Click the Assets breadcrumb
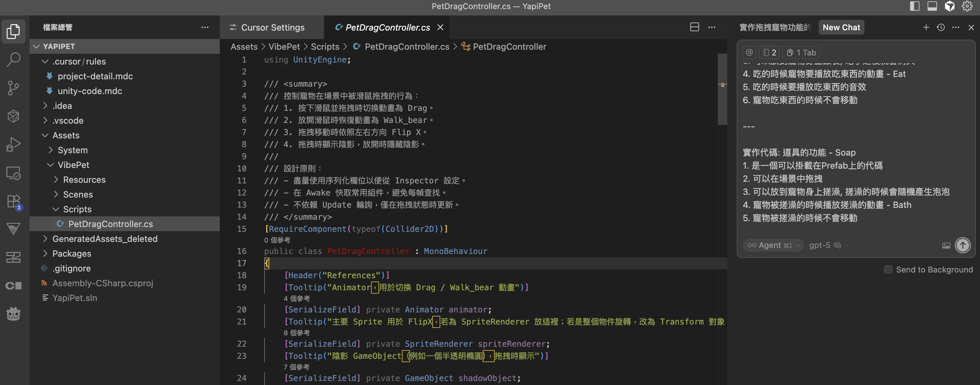Viewport: 980px width, 385px height. (x=244, y=46)
